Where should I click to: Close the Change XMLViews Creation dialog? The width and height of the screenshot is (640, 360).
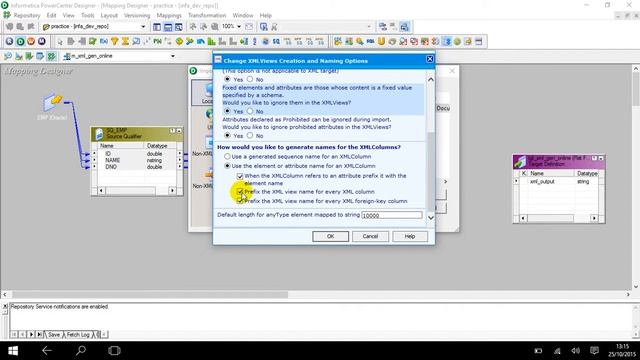coord(429,59)
